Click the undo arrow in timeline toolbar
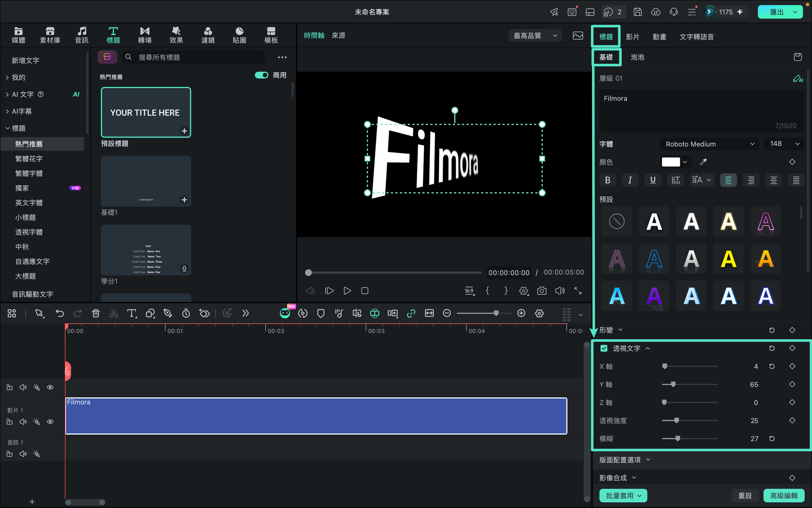Viewport: 812px width, 508px height. (60, 314)
